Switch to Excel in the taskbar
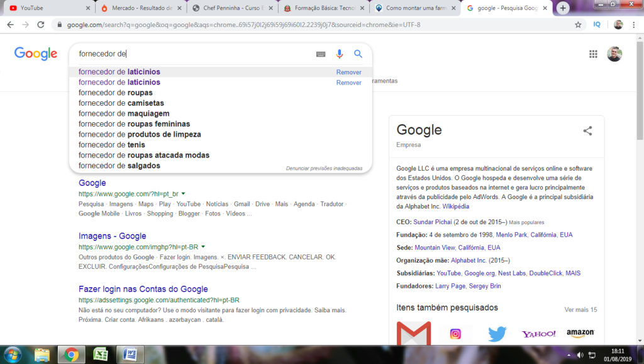 [x=101, y=355]
